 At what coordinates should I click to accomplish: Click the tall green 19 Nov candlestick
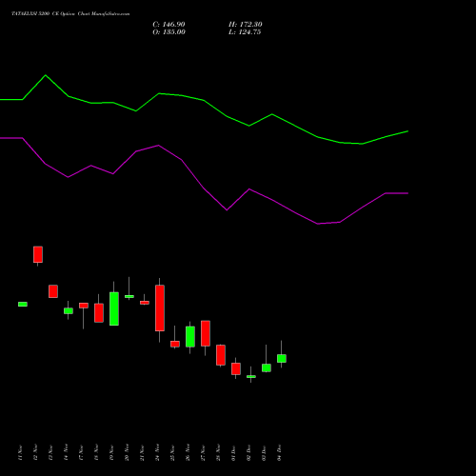point(114,308)
